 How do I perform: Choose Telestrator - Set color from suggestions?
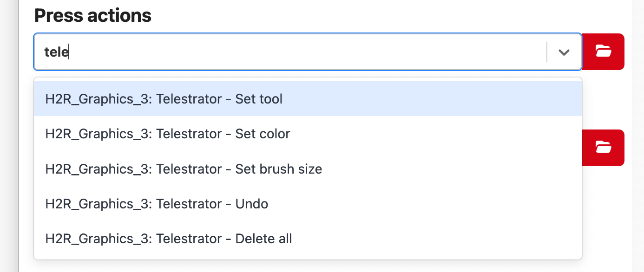[167, 134]
